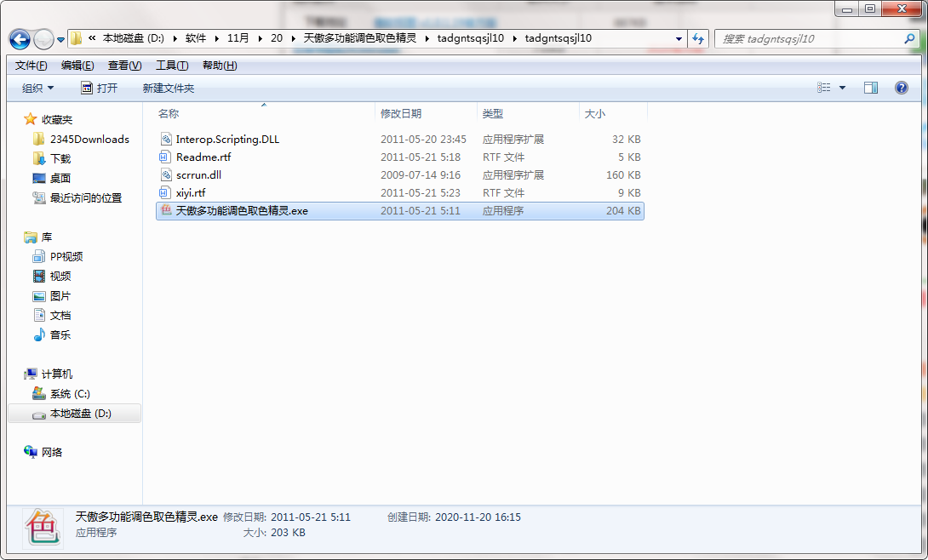The width and height of the screenshot is (928, 560).
Task: Open the 组织 dropdown
Action: (37, 89)
